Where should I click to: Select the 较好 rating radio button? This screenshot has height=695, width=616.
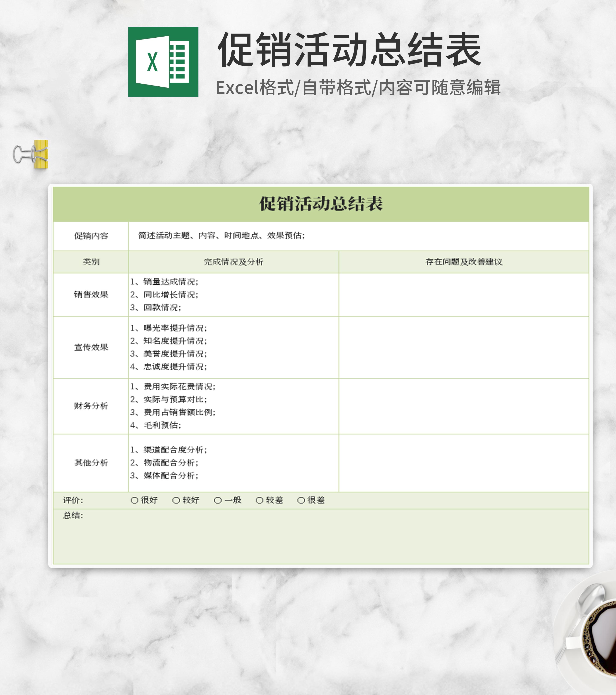coord(176,500)
